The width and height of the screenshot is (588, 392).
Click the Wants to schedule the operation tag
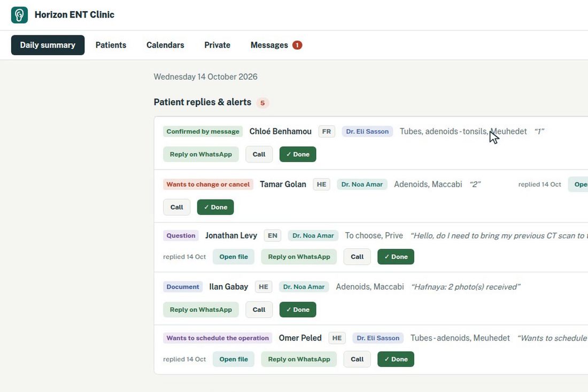tap(218, 338)
